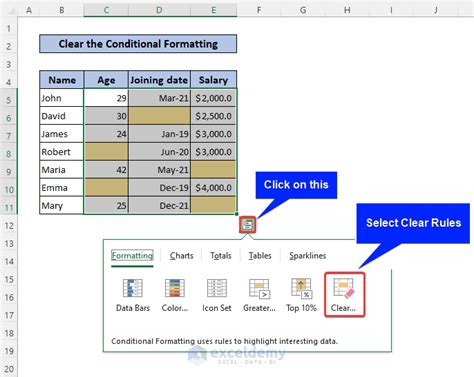
Task: Select column D header
Action: click(x=159, y=10)
